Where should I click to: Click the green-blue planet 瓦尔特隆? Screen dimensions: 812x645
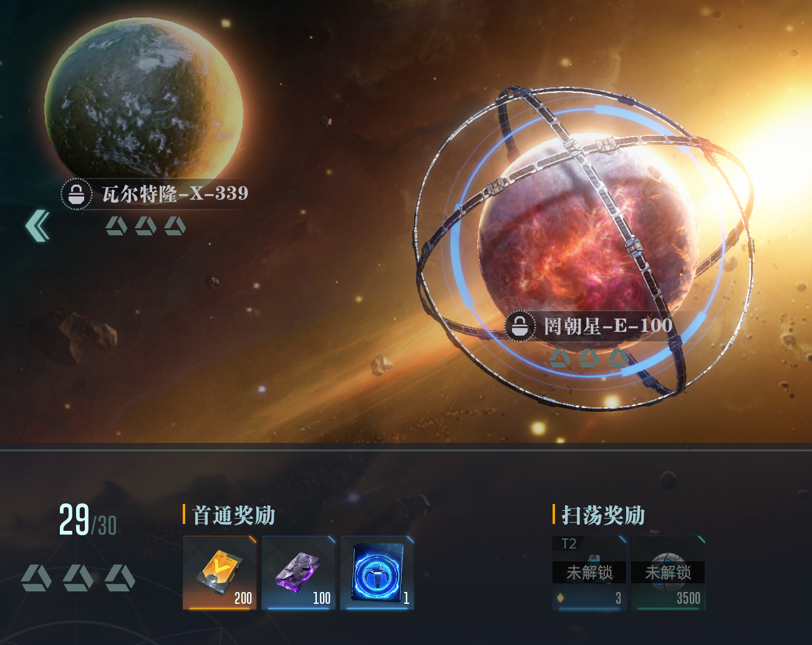[x=143, y=101]
